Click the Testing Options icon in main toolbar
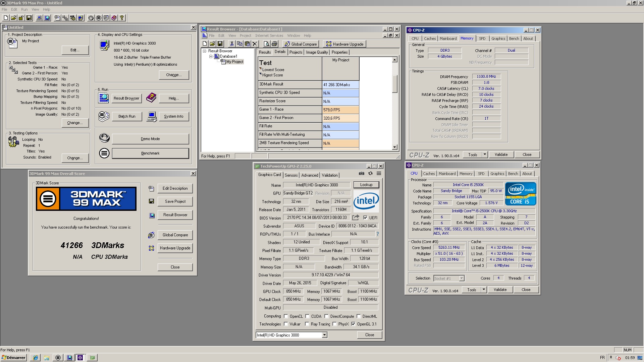The width and height of the screenshot is (644, 362). tap(72, 18)
